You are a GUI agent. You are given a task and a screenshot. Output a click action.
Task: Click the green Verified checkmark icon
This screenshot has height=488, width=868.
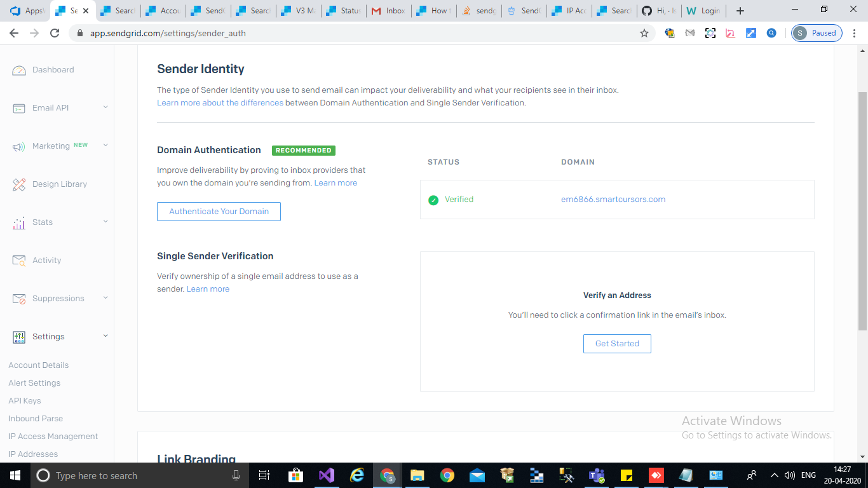pyautogui.click(x=433, y=199)
